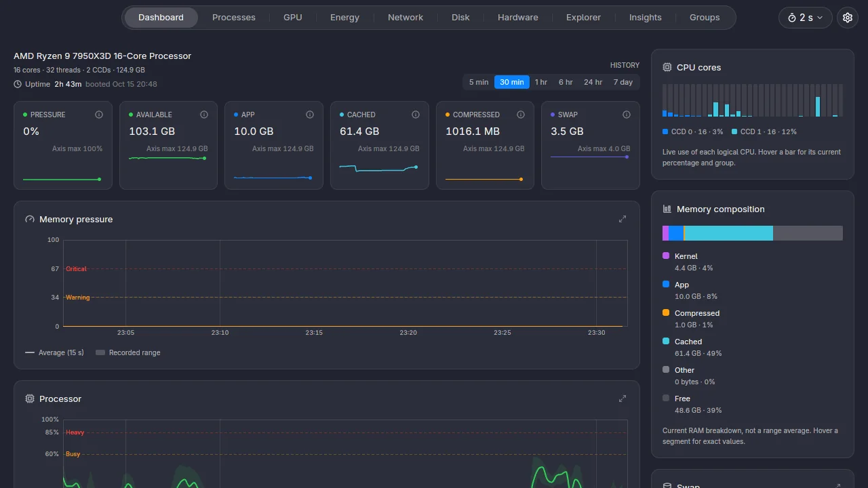
Task: Select the 30 min history range
Action: pos(512,82)
